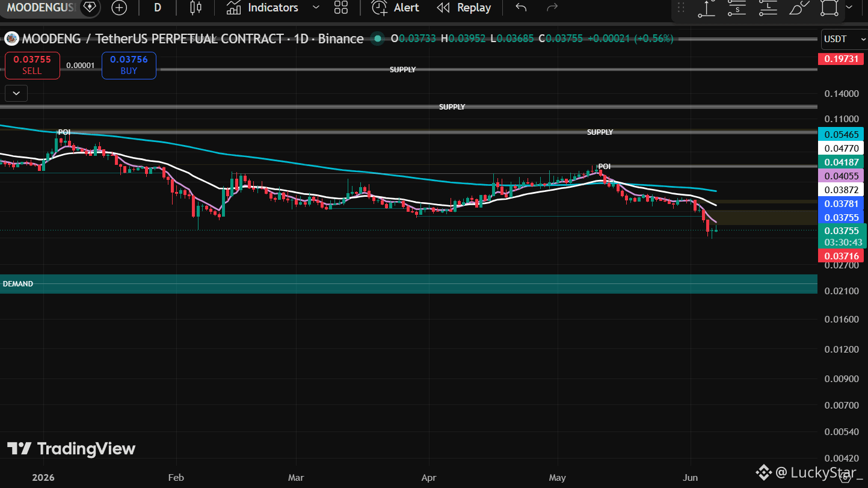The image size is (868, 488).
Task: Open the layout grid icon
Action: 341,8
